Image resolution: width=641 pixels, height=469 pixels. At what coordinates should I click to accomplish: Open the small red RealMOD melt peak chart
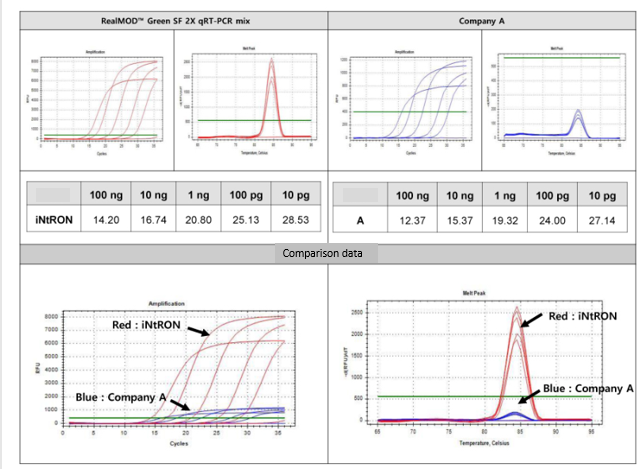coord(251,101)
